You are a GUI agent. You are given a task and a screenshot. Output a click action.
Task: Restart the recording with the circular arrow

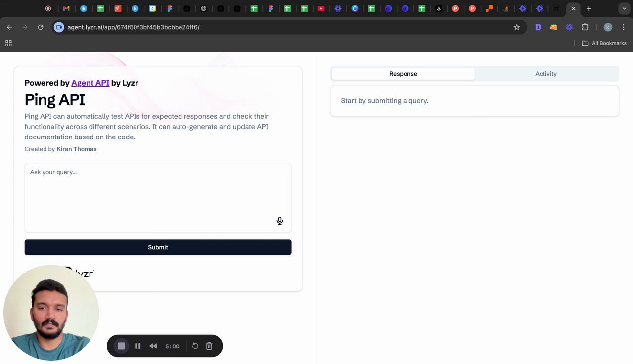[x=195, y=346]
